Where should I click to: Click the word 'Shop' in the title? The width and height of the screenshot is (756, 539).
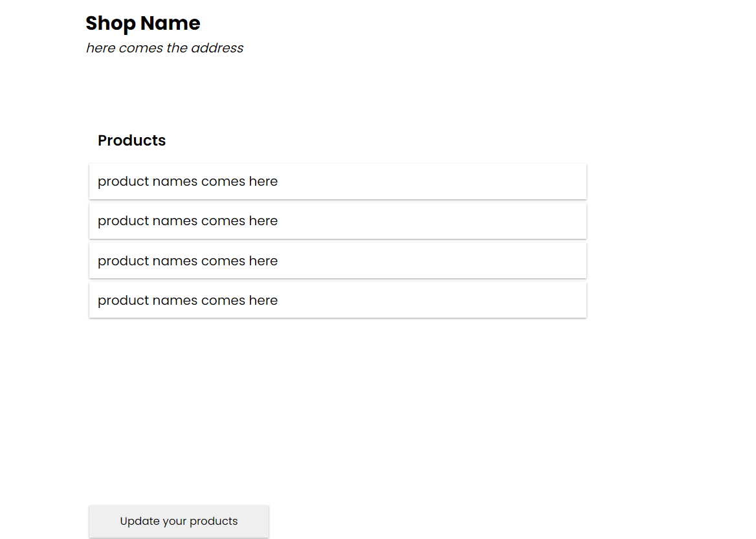(111, 24)
